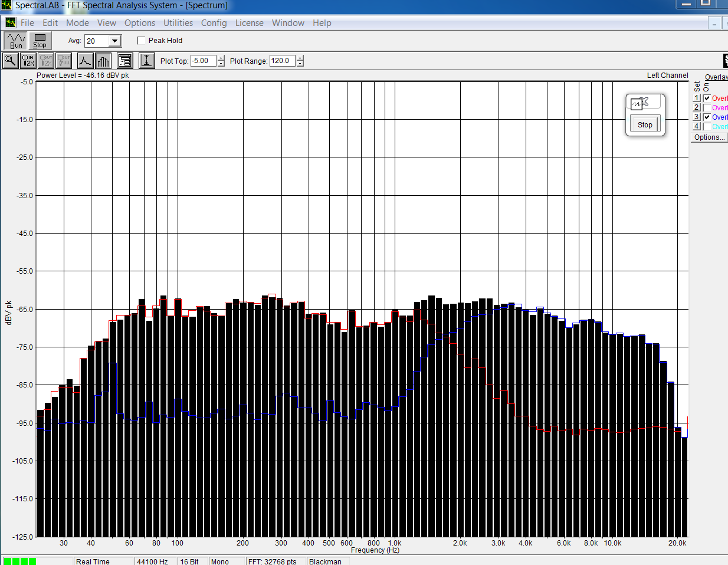Click the red Overlay 1 label
The image size is (728, 565).
(720, 98)
